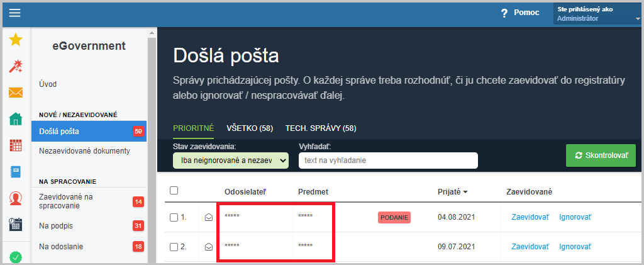
Task: Switch to the VŠETKO (58) tab
Action: 250,128
